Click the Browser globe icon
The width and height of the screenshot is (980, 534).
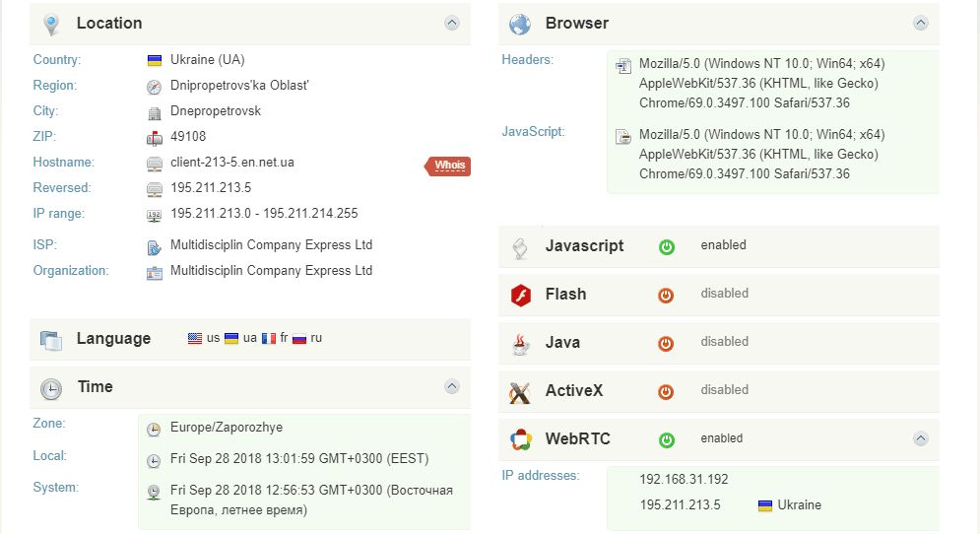point(520,24)
